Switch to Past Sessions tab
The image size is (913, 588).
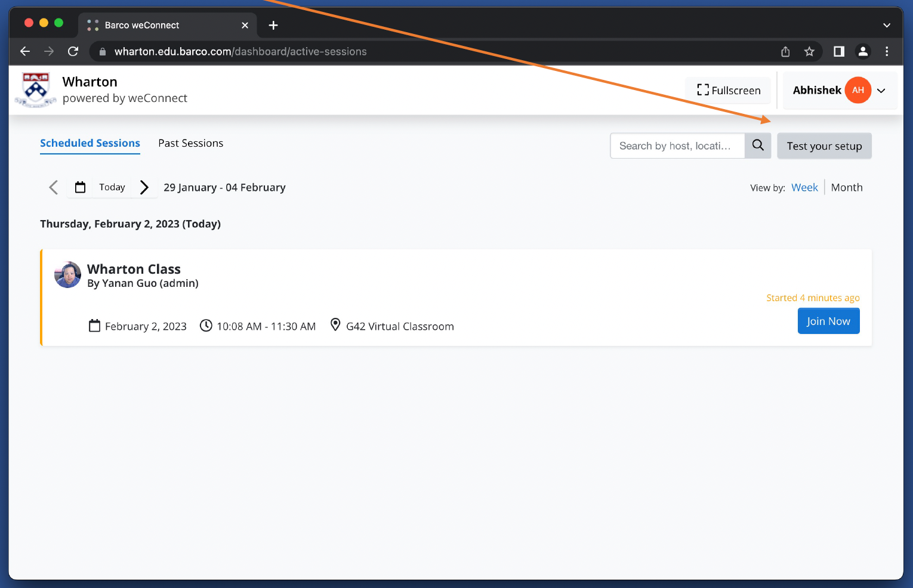coord(191,143)
